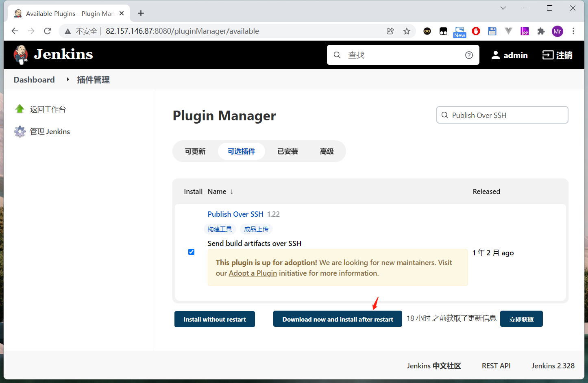Click the 注销 logout icon

coord(548,55)
